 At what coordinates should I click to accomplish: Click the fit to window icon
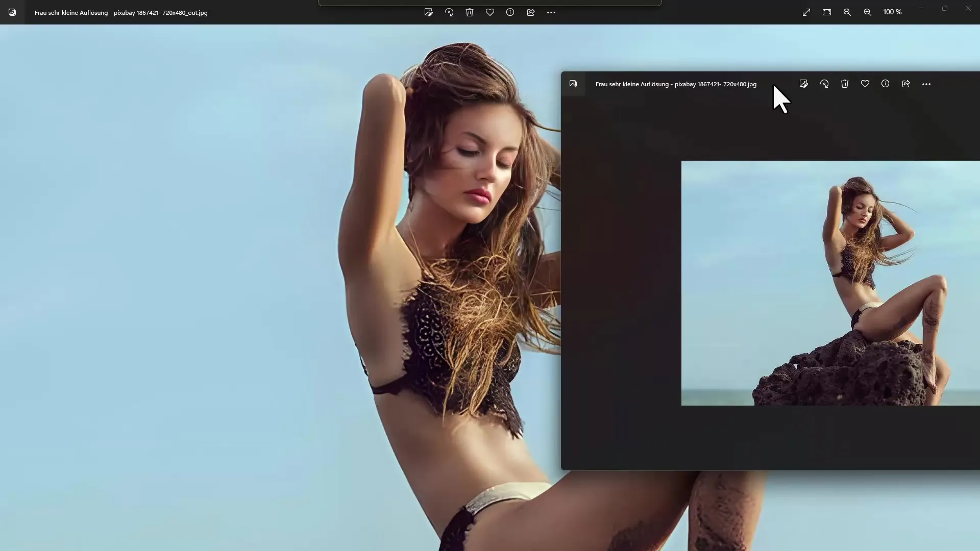827,12
